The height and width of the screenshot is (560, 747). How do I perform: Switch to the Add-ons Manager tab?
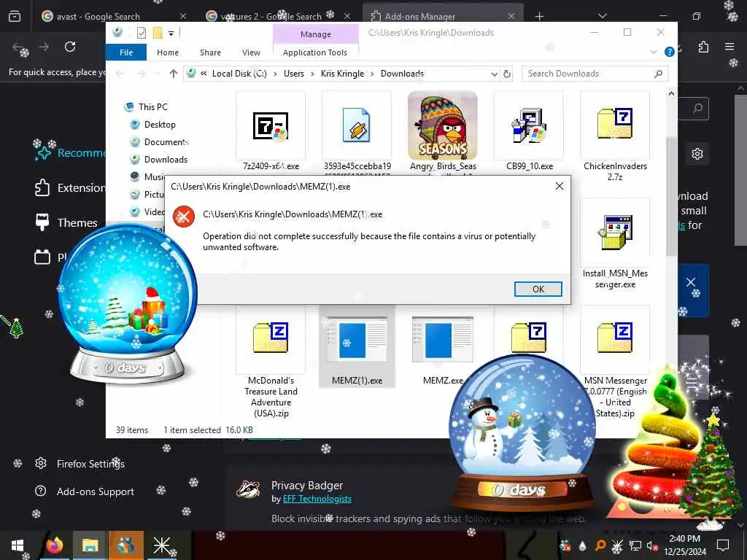coord(419,17)
